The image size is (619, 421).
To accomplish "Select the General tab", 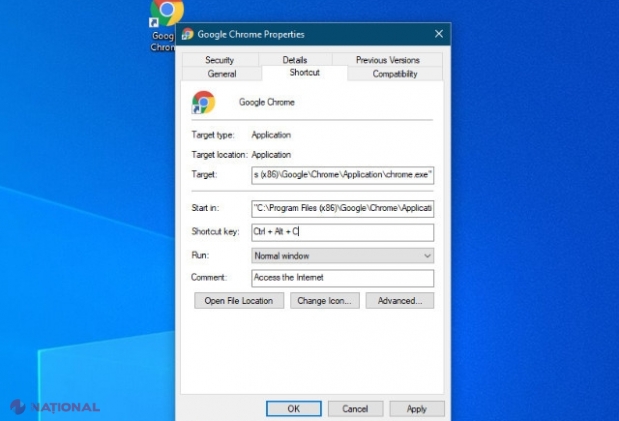I will tap(221, 74).
